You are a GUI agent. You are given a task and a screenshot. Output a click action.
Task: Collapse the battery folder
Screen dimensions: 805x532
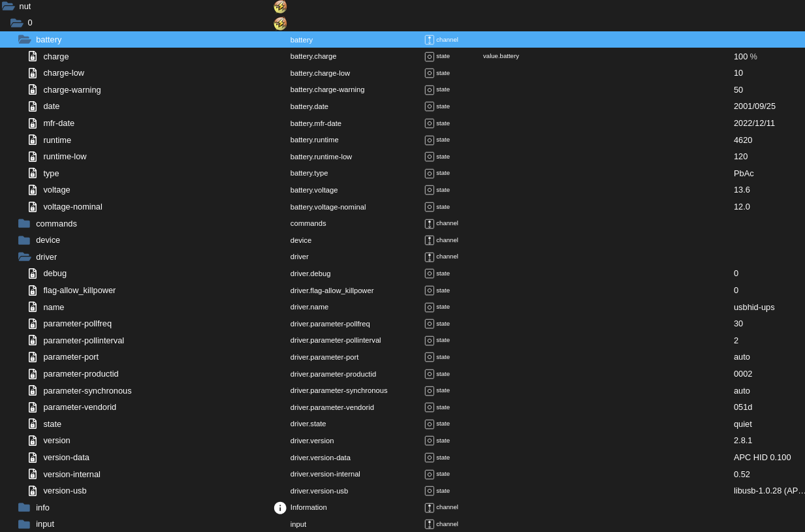(x=25, y=39)
